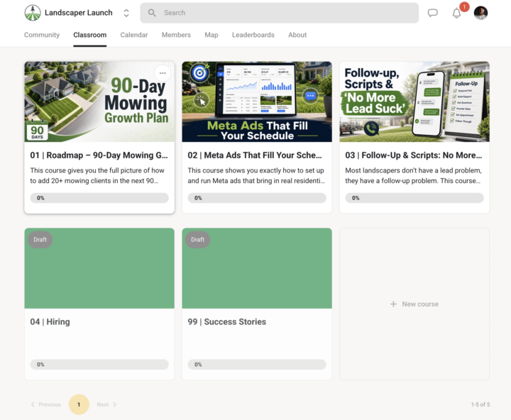Click the New course text label
Screen dimensions: 511x420
(420, 304)
